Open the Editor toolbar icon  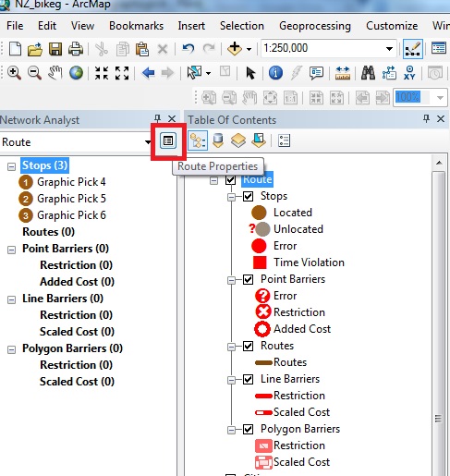[x=413, y=49]
